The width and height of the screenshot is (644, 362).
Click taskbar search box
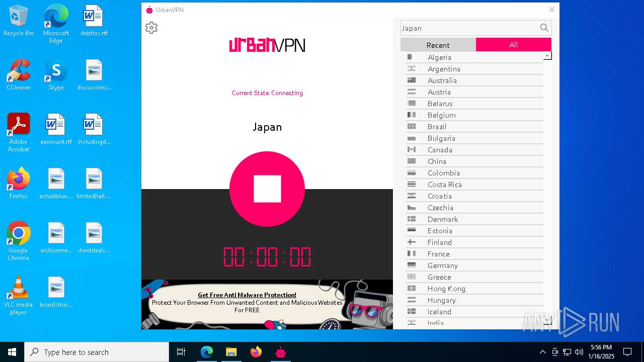coord(97,352)
